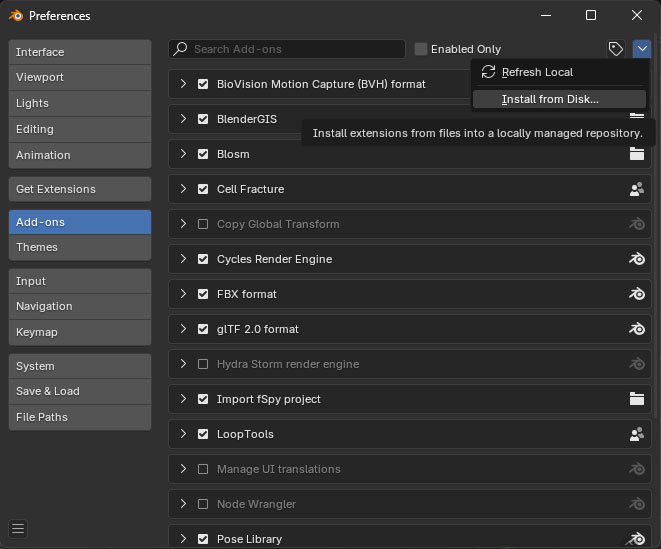Viewport: 661px width, 549px height.
Task: Uncheck the Pose Library add-on
Action: click(203, 539)
